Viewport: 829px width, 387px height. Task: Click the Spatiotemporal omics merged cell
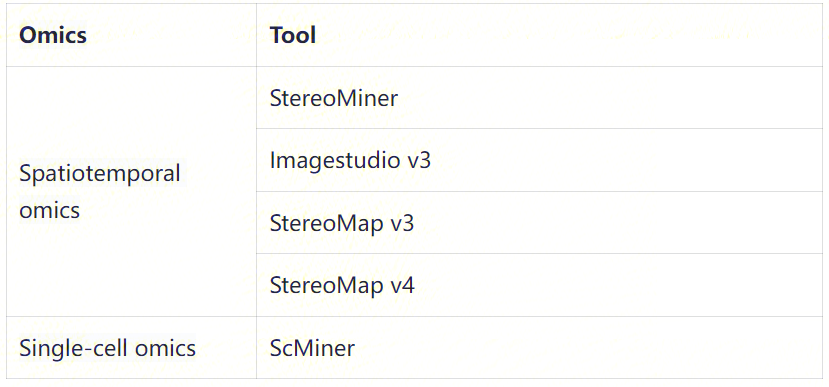(131, 191)
